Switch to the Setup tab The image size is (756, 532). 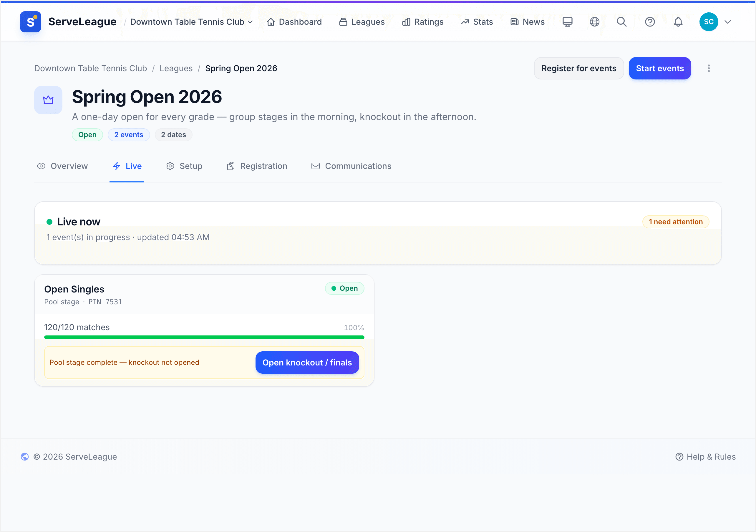coord(184,166)
